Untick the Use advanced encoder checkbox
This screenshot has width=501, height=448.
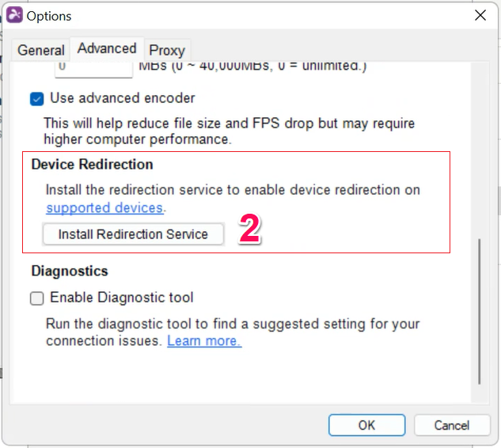pyautogui.click(x=36, y=99)
